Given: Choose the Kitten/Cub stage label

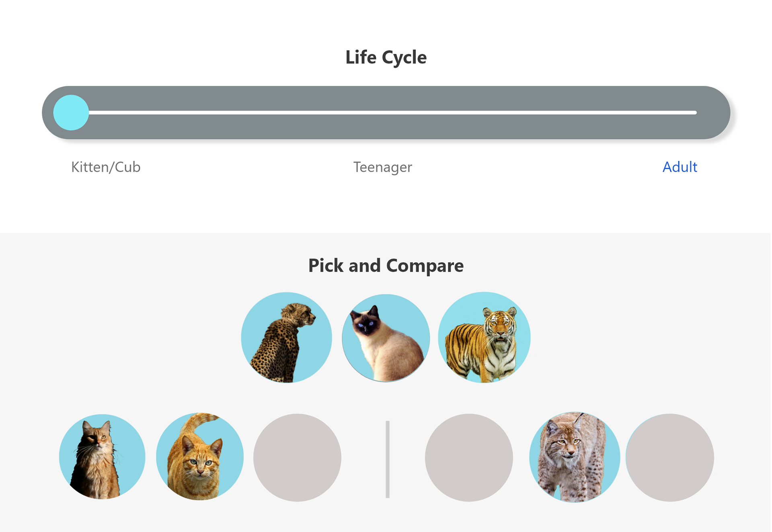Looking at the screenshot, I should click(106, 167).
